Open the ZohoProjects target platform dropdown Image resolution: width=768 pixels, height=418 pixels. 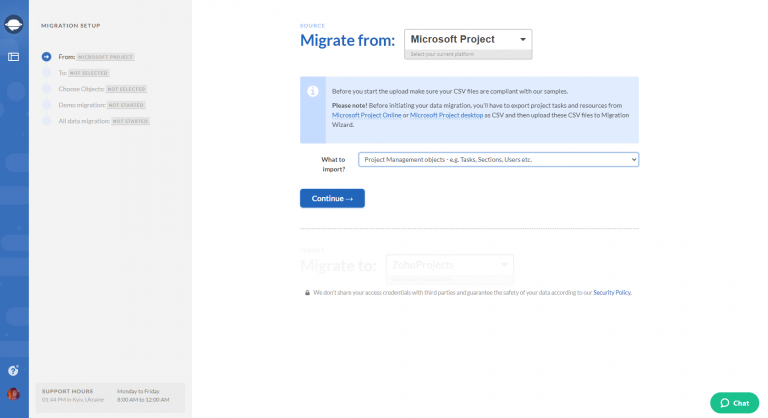450,265
